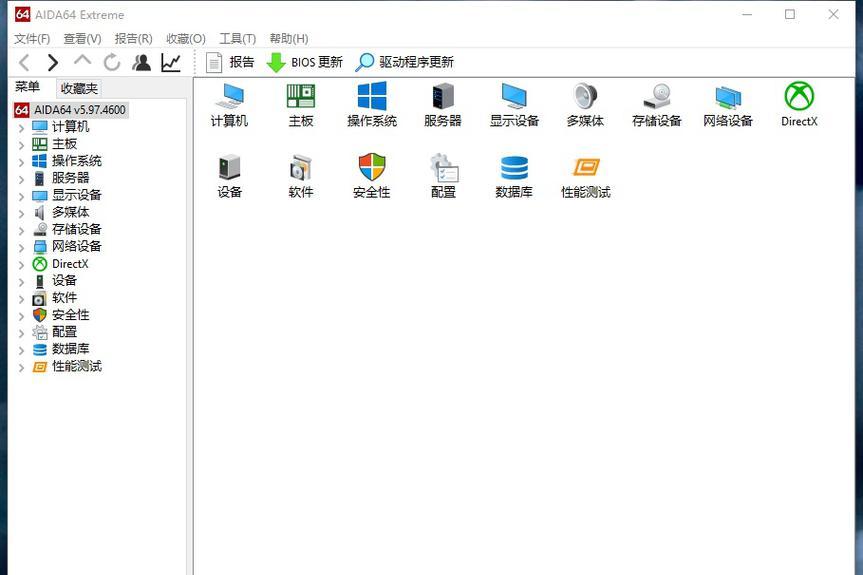The height and width of the screenshot is (575, 863).
Task: Open the 操作系统 Windows icon in the main pane
Action: [x=372, y=105]
